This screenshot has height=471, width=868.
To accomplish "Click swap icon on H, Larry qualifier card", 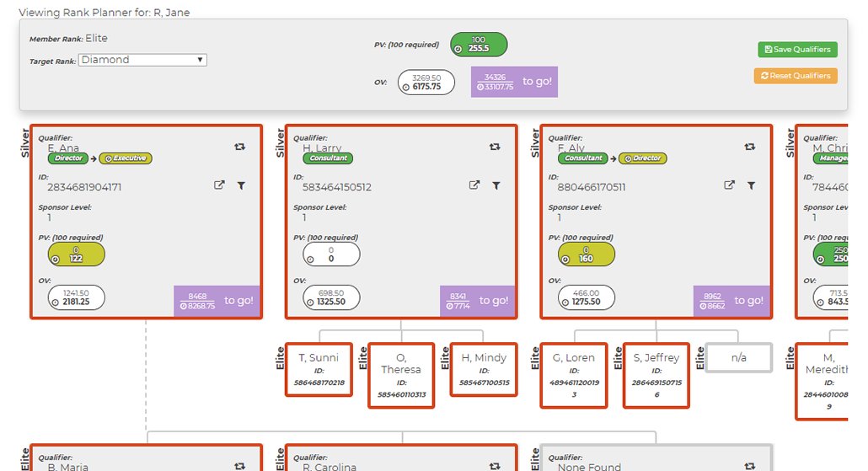I will pyautogui.click(x=495, y=147).
